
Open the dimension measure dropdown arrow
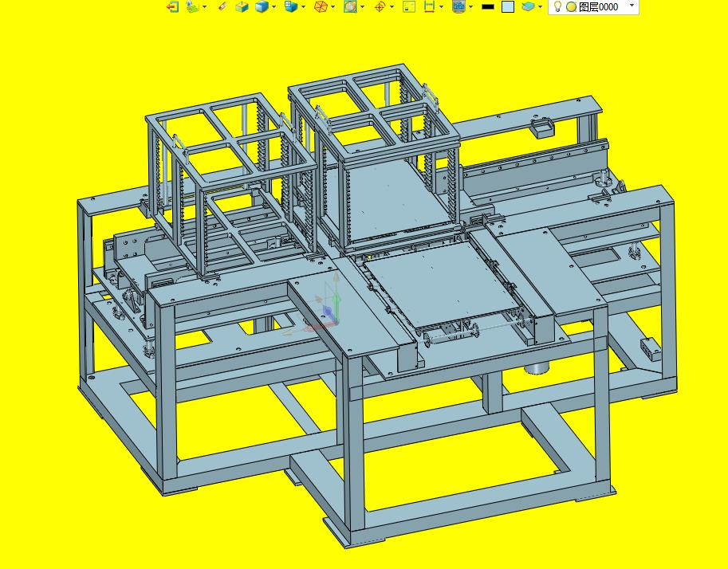click(441, 6)
